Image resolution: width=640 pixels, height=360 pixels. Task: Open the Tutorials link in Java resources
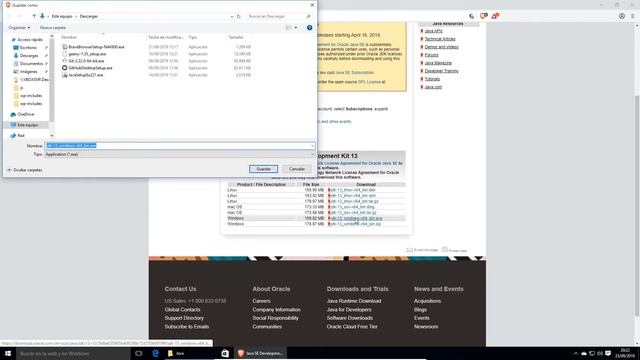tap(432, 79)
